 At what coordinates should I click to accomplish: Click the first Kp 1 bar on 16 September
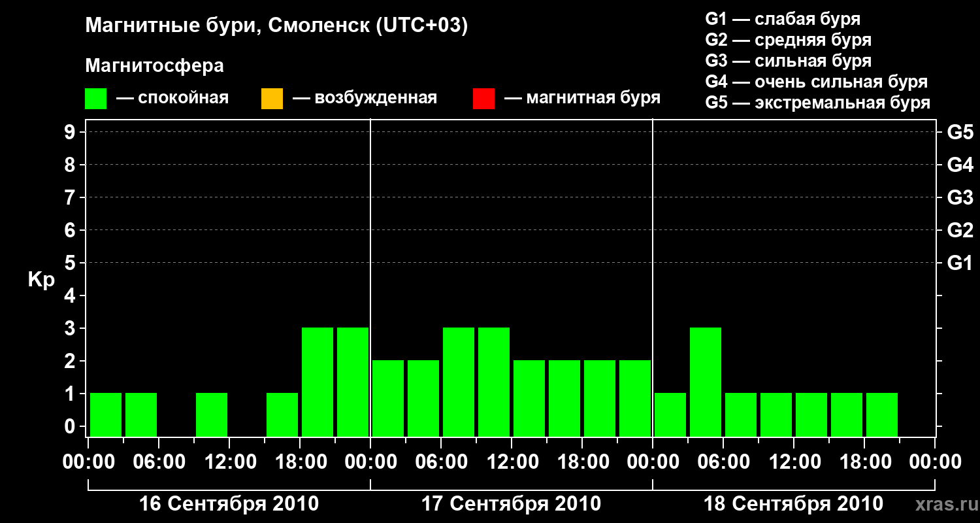pos(106,414)
